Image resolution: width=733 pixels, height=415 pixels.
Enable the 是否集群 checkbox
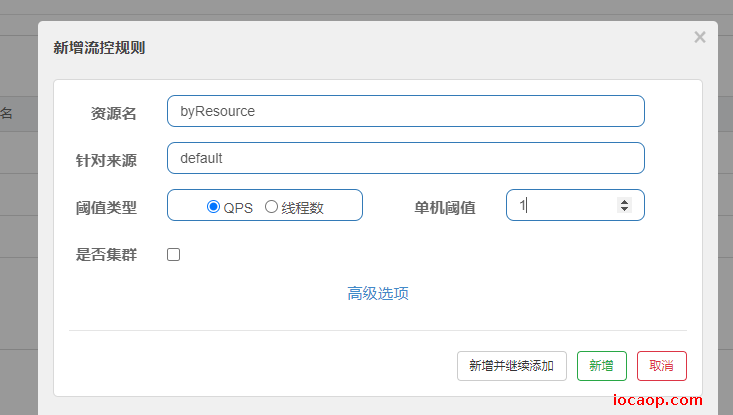click(x=173, y=255)
